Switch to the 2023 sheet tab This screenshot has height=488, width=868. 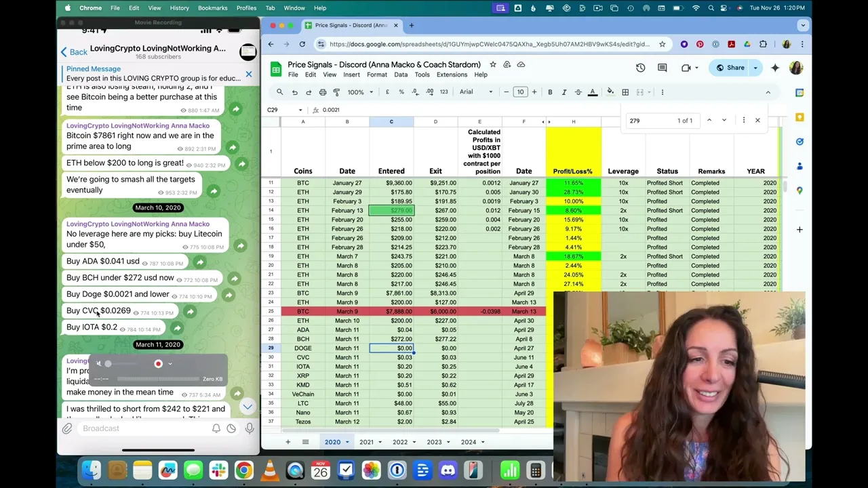point(434,442)
